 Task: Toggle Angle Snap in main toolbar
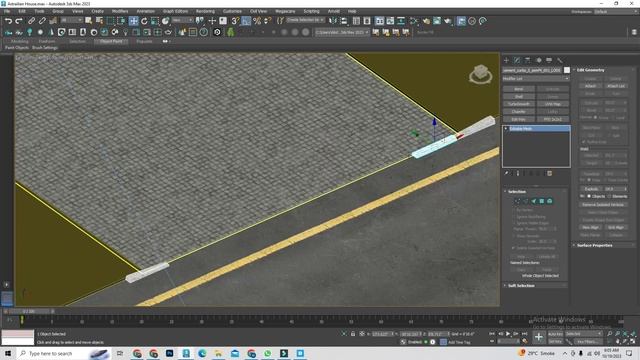point(246,21)
